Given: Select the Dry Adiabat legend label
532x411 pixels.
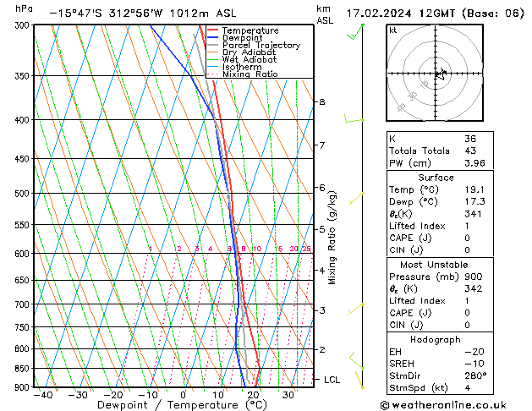Looking at the screenshot, I should coord(249,52).
